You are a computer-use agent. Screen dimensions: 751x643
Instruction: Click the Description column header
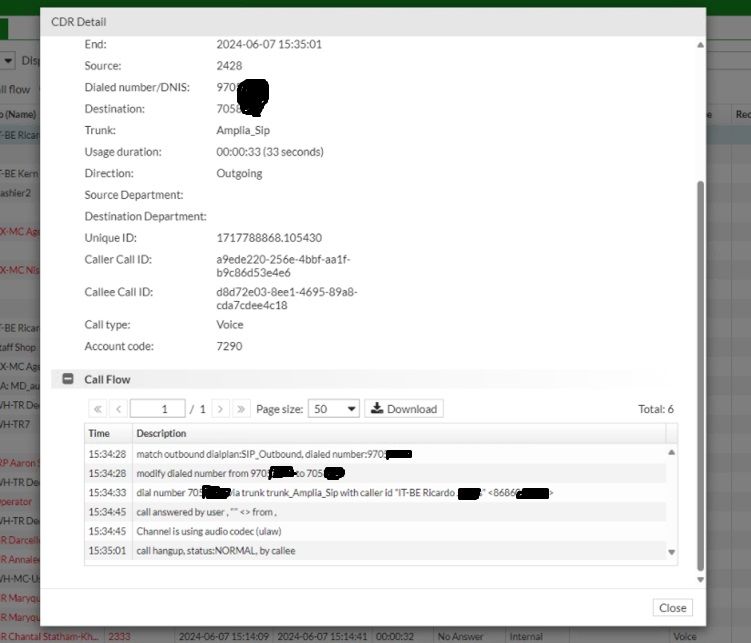(x=398, y=433)
